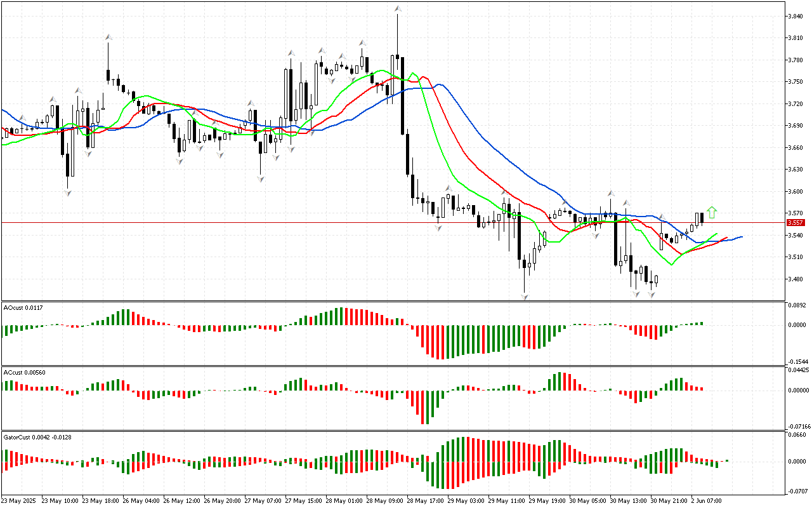
Task: Click the 3.840 label on the price scale
Action: 795,16
